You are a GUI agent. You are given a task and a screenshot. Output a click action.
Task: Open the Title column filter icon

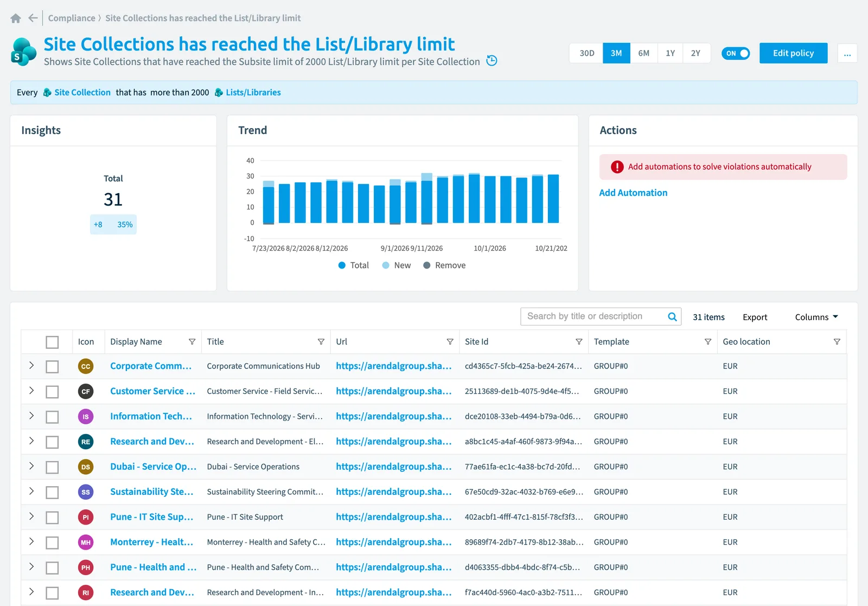point(321,342)
